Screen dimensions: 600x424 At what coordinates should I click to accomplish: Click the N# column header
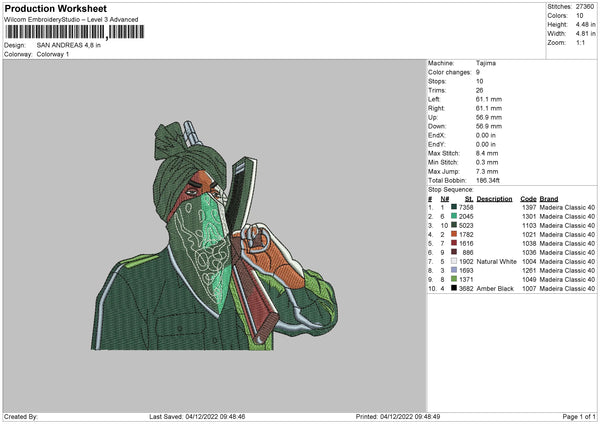(x=445, y=199)
